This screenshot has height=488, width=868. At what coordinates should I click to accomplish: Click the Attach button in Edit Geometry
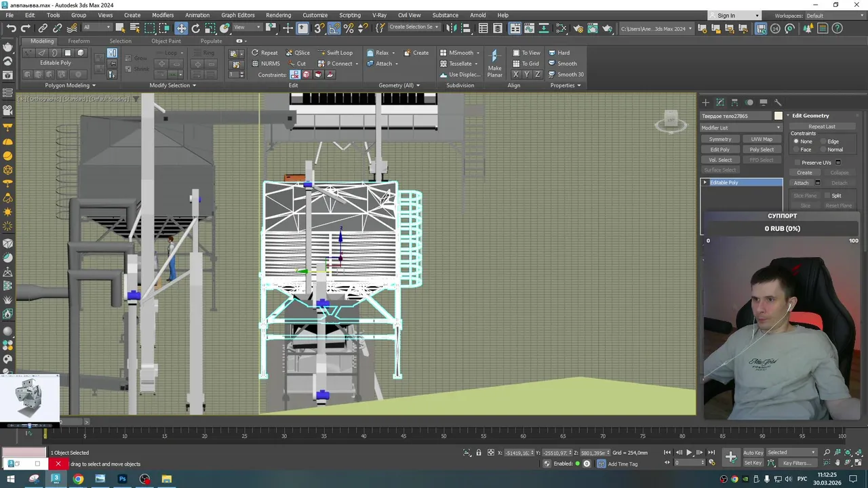[801, 183]
